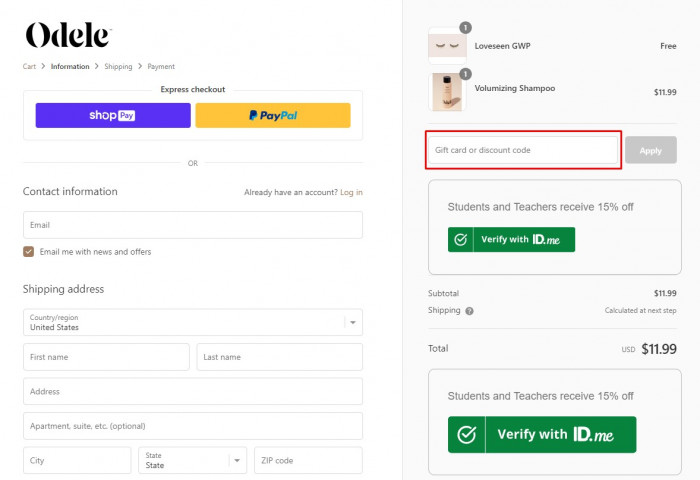Click the lower large Verify with ID.me button
The image size is (700, 480).
542,434
